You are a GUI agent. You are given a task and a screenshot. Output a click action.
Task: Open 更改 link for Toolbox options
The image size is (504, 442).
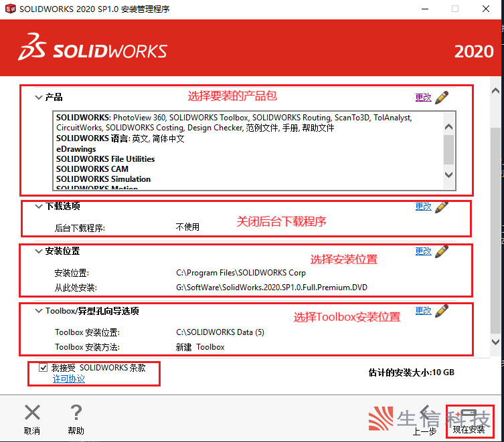(423, 311)
